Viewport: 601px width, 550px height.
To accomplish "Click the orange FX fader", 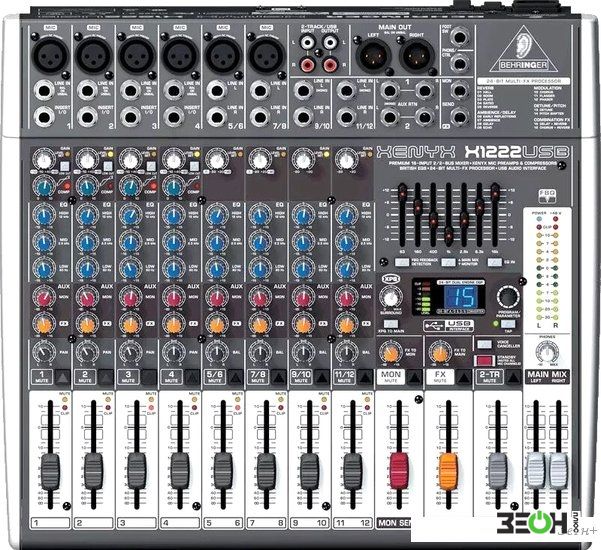I will pyautogui.click(x=448, y=471).
